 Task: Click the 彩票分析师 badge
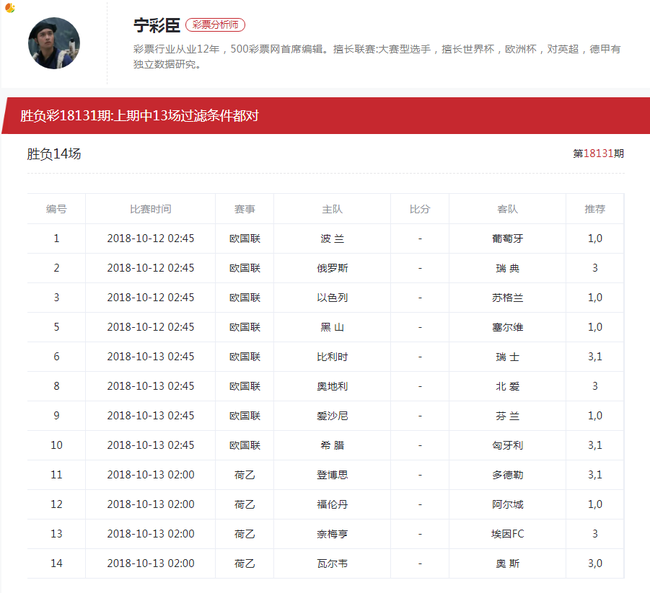click(x=215, y=25)
